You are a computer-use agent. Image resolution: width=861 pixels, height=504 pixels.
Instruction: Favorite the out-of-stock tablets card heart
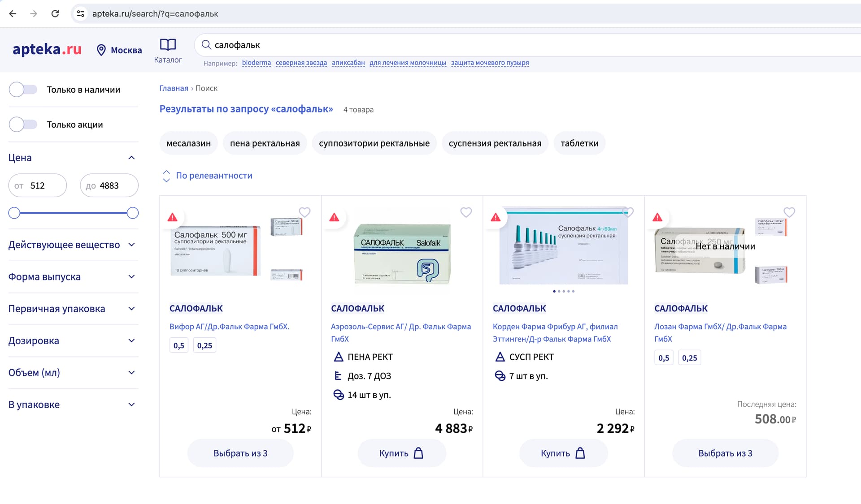(789, 212)
